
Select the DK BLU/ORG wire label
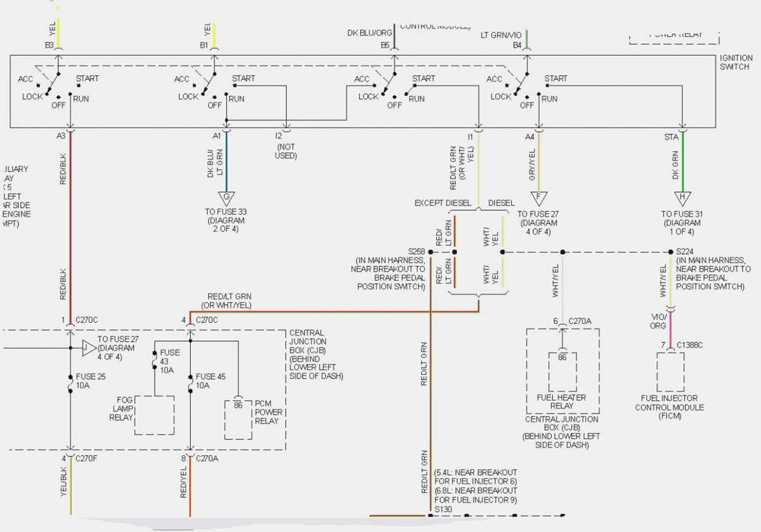(x=368, y=33)
